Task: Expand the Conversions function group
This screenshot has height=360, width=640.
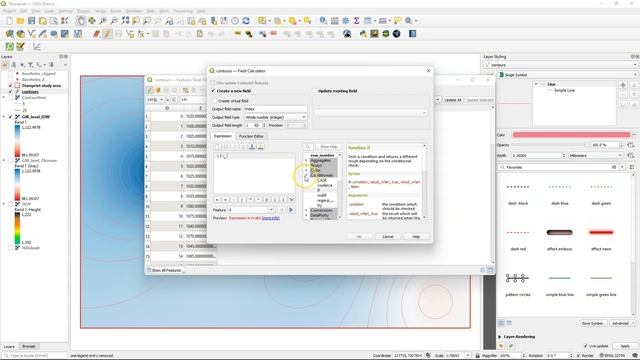Action: 306,210
